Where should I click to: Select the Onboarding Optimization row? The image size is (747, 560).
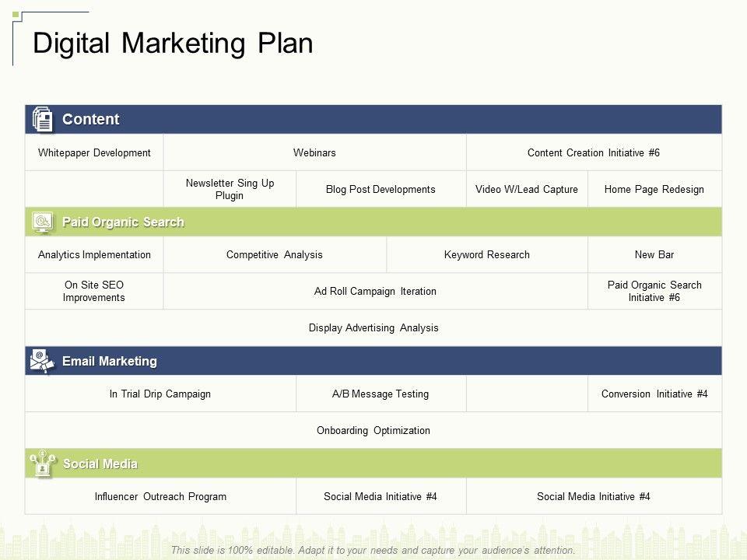pyautogui.click(x=373, y=431)
